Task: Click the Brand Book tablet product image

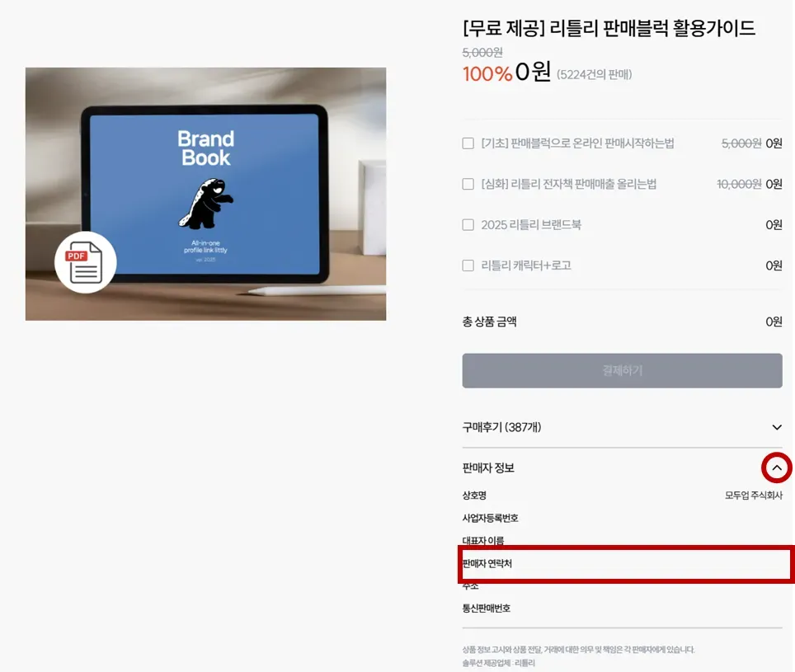Action: pyautogui.click(x=206, y=194)
